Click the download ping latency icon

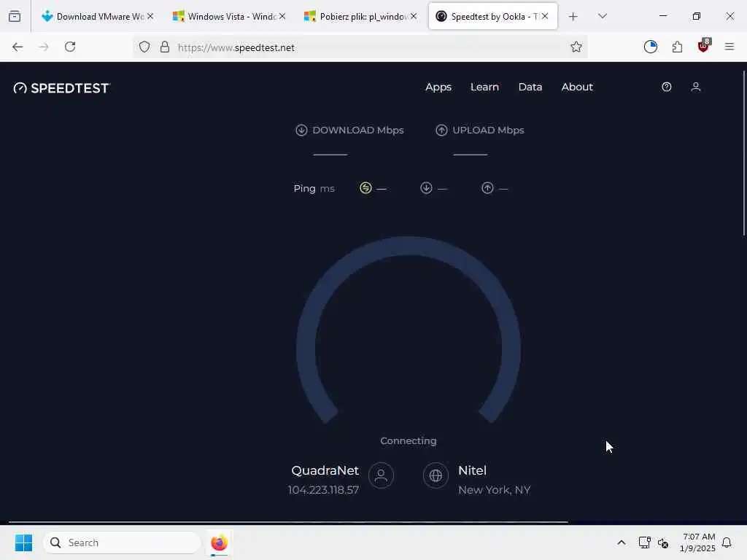click(x=426, y=188)
